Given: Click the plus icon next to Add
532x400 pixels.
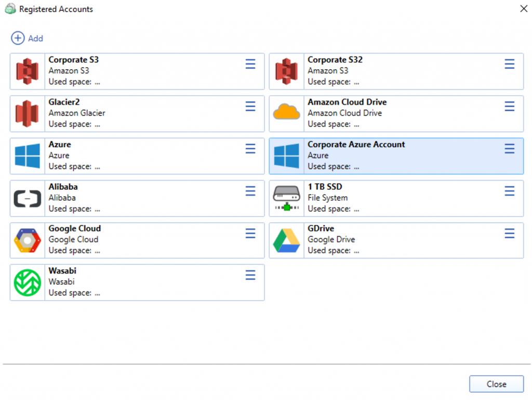Looking at the screenshot, I should coord(17,38).
